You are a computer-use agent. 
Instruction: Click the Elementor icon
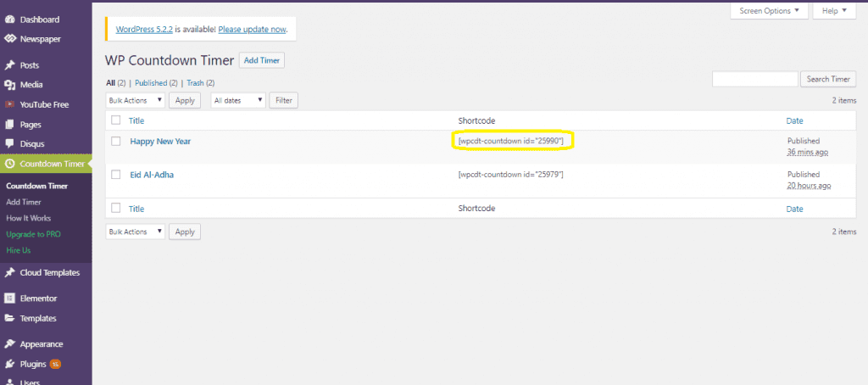(x=9, y=298)
